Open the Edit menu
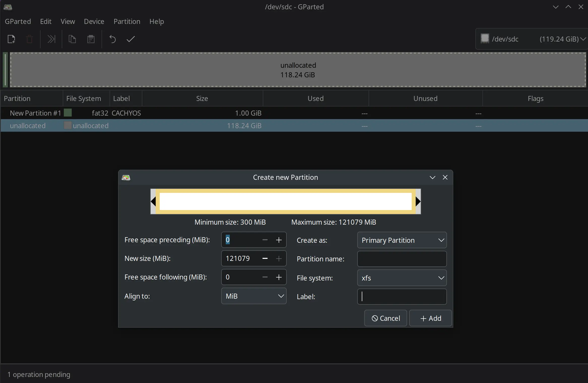The image size is (588, 383). click(46, 21)
